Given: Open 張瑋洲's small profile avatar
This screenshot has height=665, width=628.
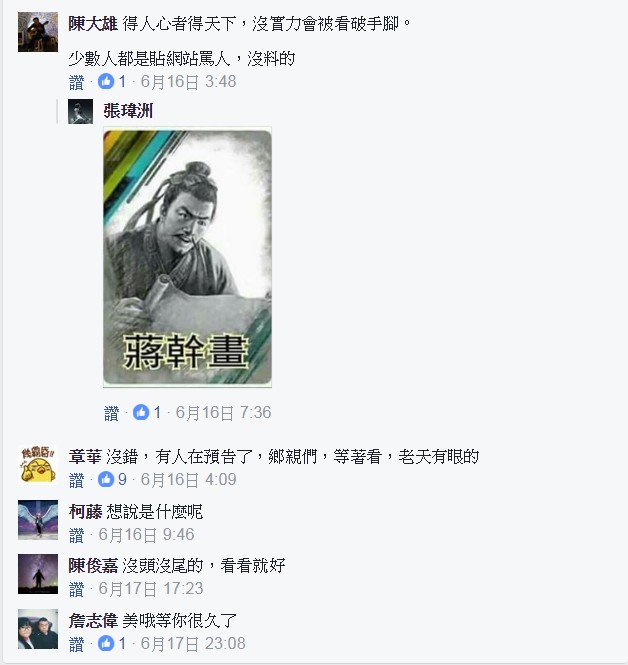Looking at the screenshot, I should click(81, 112).
